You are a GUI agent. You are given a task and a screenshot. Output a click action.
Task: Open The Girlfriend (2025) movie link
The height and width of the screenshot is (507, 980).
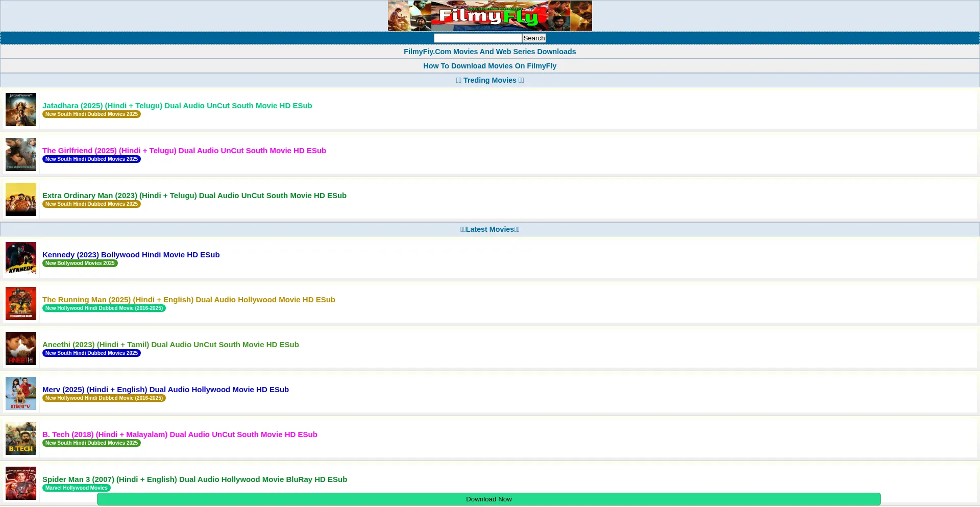click(184, 151)
